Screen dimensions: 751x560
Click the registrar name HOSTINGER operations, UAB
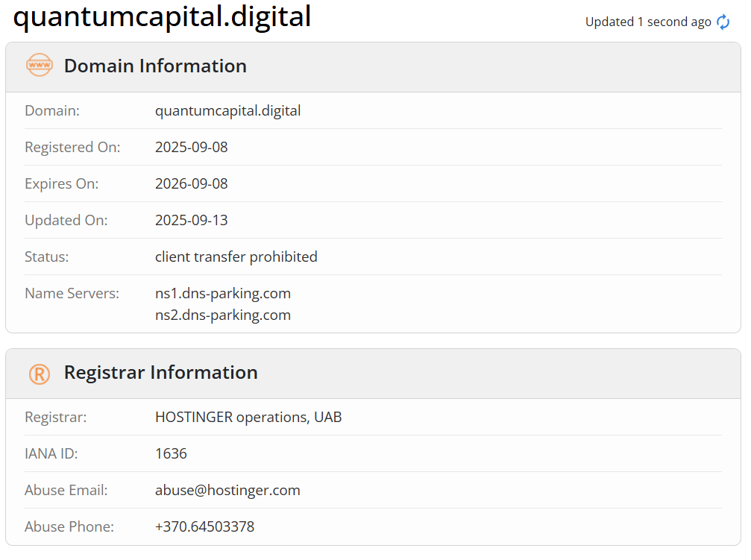pyautogui.click(x=248, y=418)
